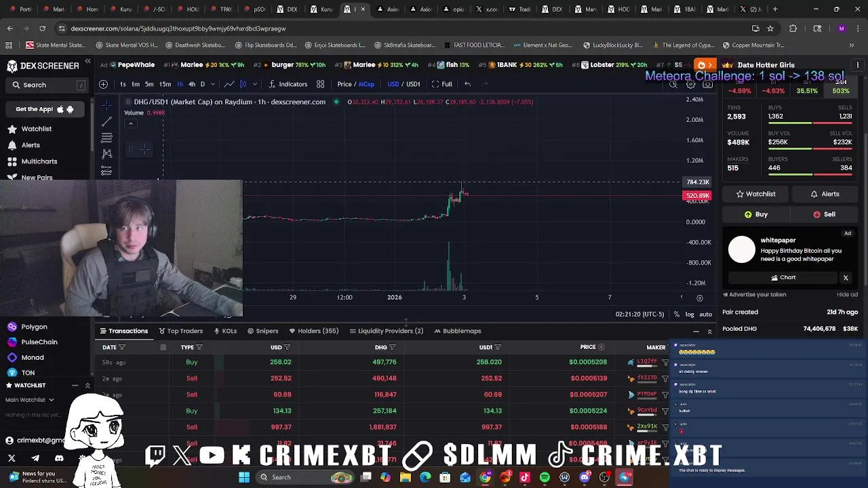Open the Liquidity Providers (2) tab
The height and width of the screenshot is (488, 868).
tap(386, 331)
